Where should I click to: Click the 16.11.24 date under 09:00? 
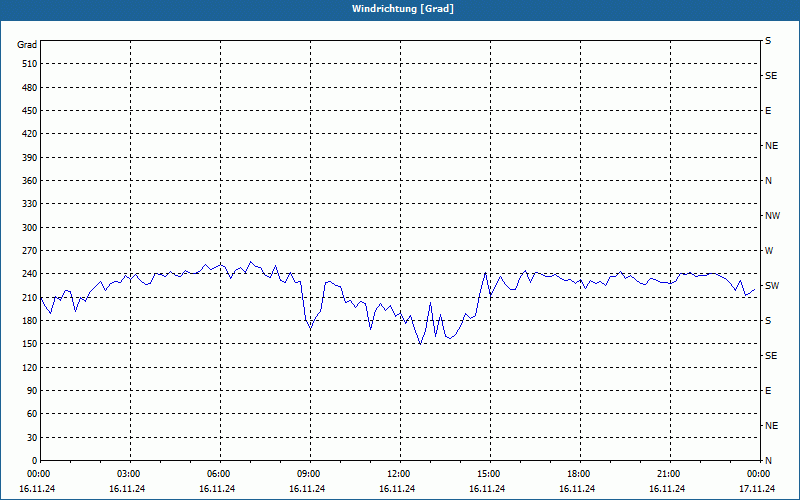point(307,489)
